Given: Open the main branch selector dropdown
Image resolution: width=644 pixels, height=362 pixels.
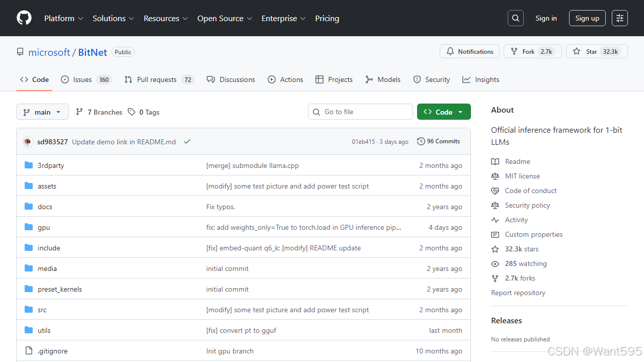Looking at the screenshot, I should click(x=42, y=112).
